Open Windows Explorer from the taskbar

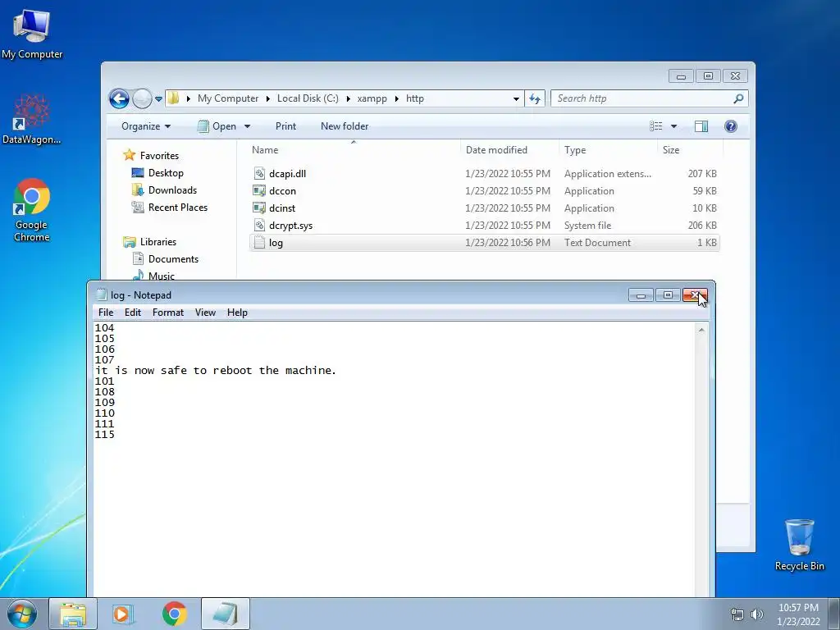click(x=73, y=614)
